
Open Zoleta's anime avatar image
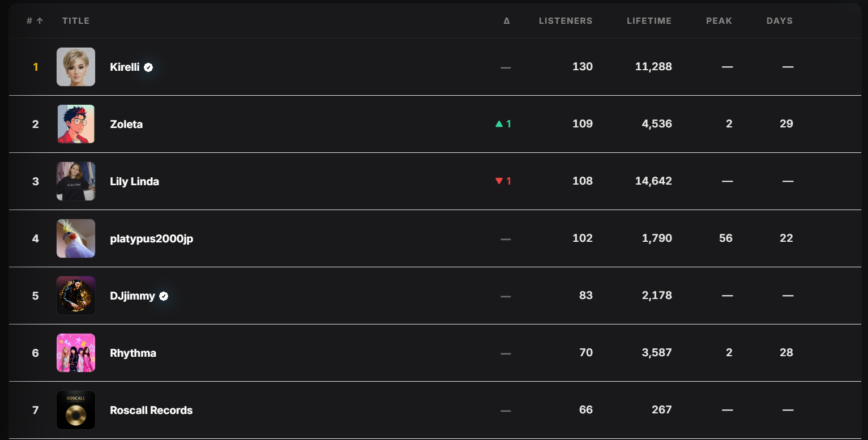click(76, 124)
